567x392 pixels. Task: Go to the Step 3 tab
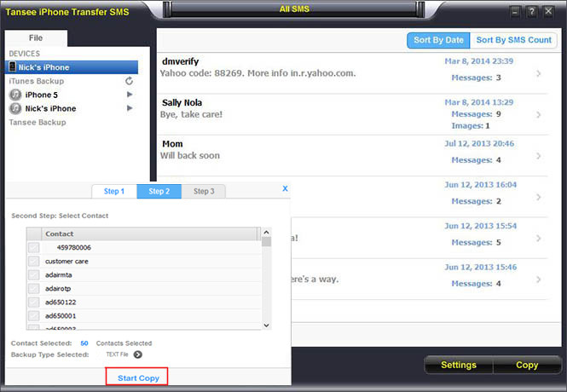click(203, 192)
